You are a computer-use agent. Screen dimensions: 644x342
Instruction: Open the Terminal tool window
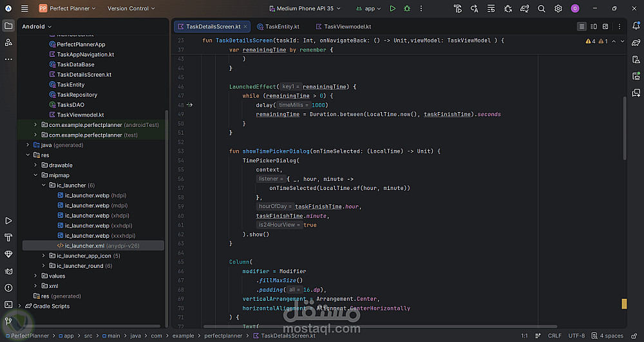(x=8, y=305)
